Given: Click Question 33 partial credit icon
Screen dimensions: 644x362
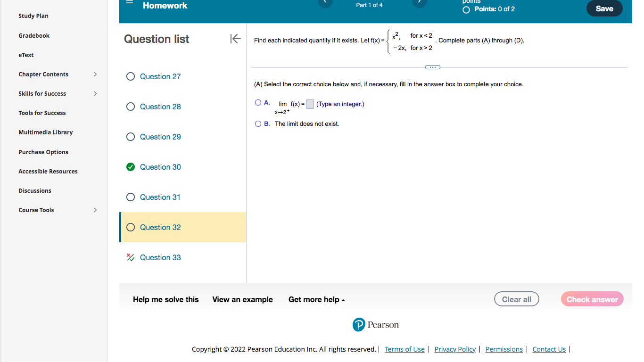Looking at the screenshot, I should click(x=131, y=257).
